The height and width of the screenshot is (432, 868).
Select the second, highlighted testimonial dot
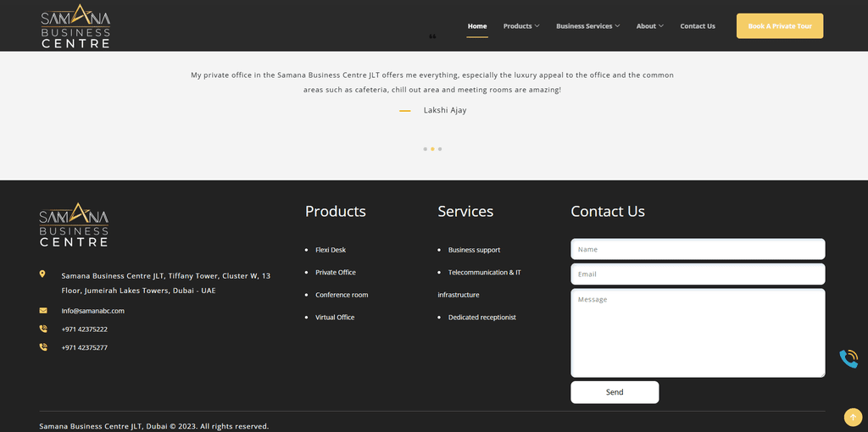click(432, 149)
